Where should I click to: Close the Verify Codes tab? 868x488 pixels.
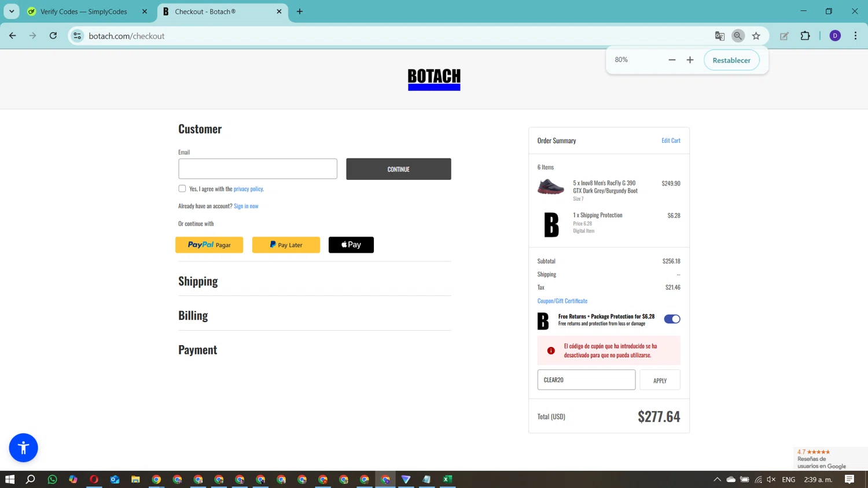145,12
